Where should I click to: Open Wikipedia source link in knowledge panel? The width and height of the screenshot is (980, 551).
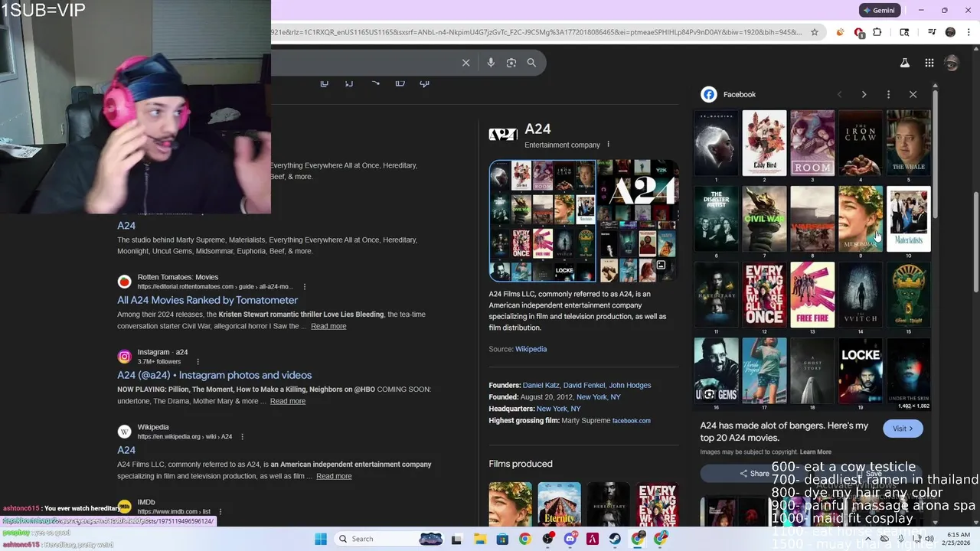pos(531,349)
